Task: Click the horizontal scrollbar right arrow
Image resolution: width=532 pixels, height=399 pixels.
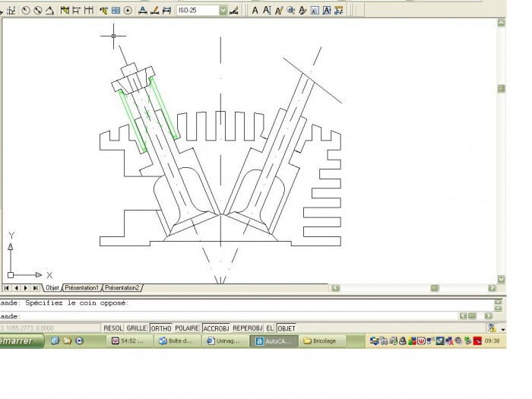Action: (492, 288)
